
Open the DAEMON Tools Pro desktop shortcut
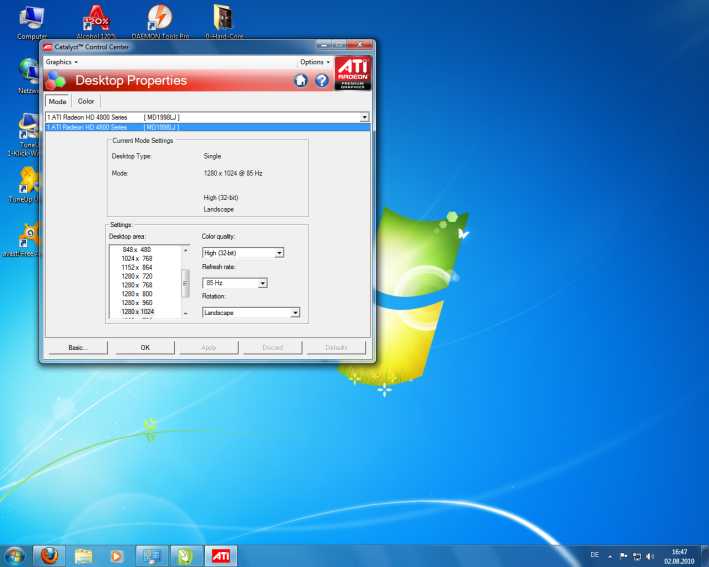click(160, 23)
